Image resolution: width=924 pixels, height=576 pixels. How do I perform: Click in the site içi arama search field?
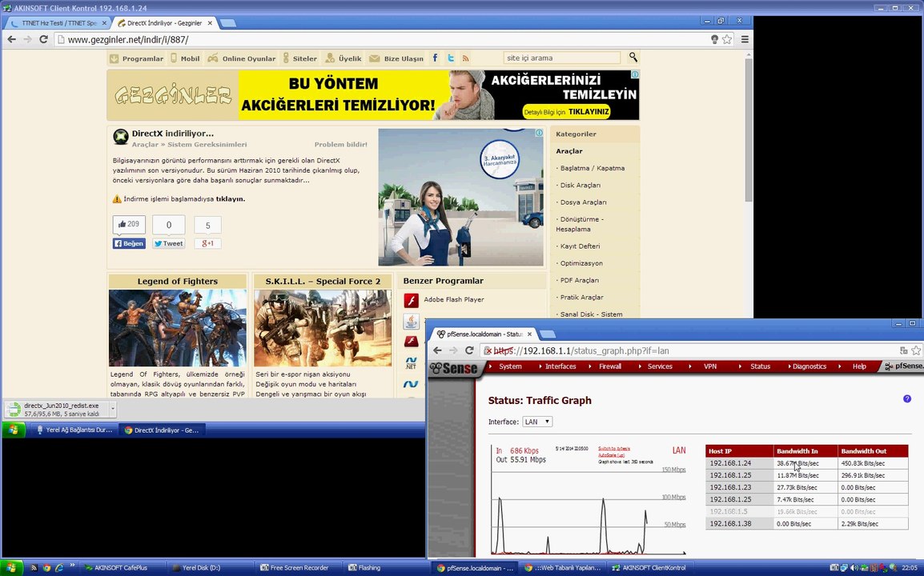pyautogui.click(x=561, y=58)
